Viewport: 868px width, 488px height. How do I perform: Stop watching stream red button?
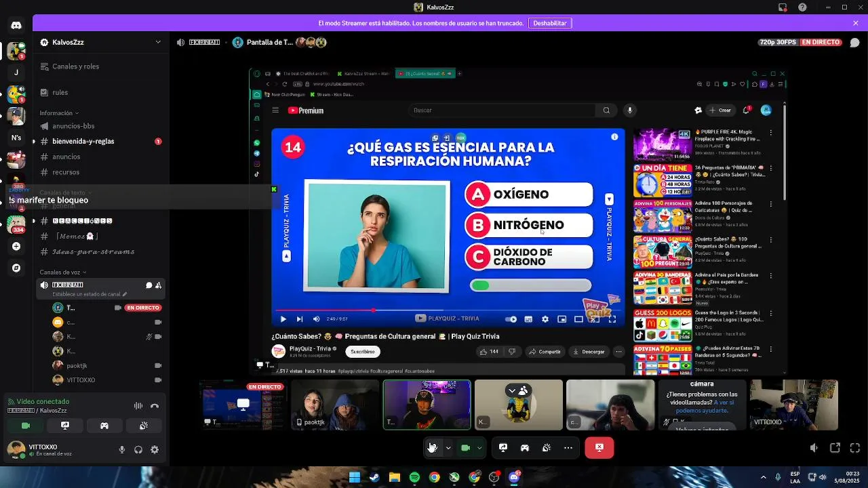tap(599, 447)
